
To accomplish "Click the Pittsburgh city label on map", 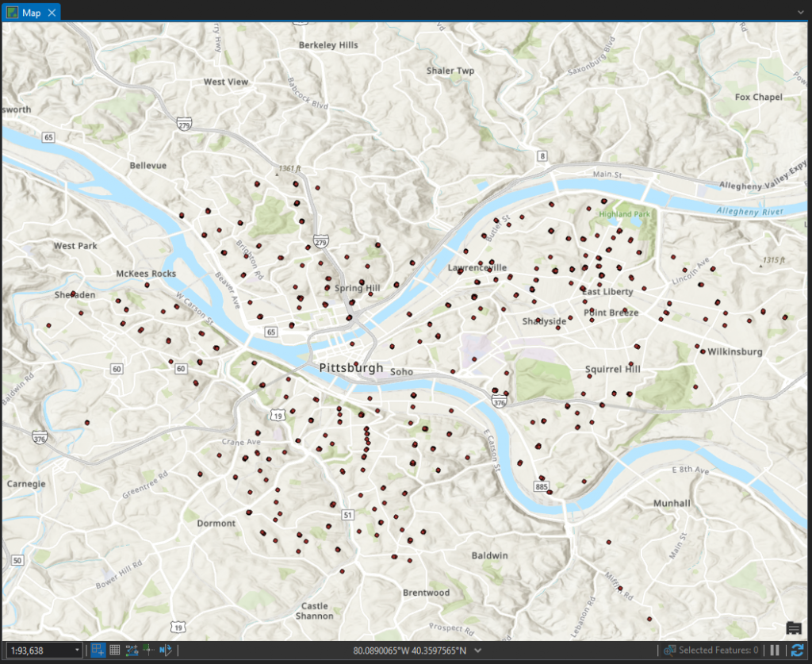I will coord(350,368).
